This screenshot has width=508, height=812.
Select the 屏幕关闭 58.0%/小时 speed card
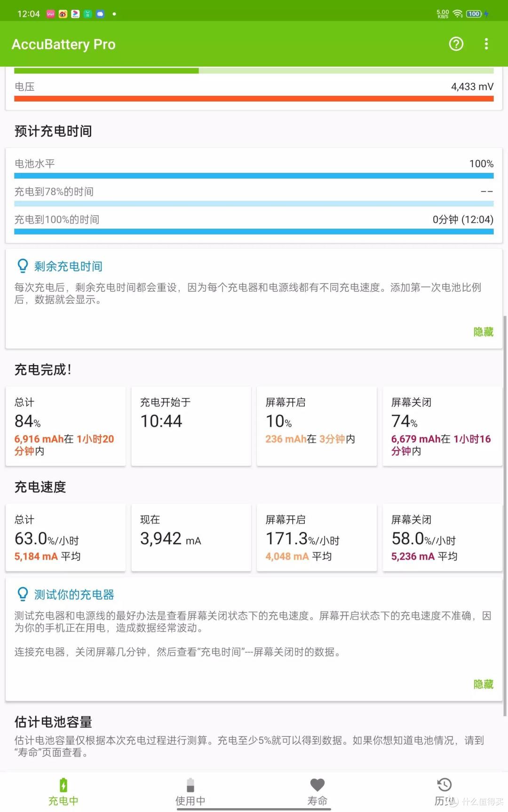(x=443, y=538)
